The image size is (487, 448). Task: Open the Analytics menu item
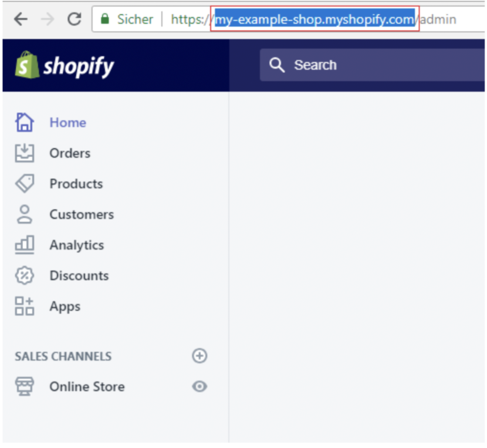pyautogui.click(x=77, y=245)
